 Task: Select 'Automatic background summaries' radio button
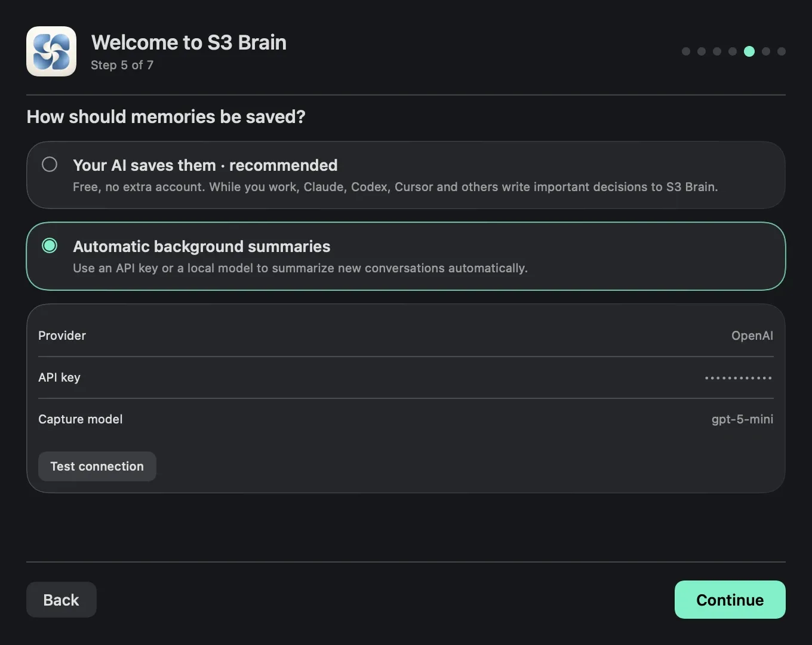tap(50, 245)
